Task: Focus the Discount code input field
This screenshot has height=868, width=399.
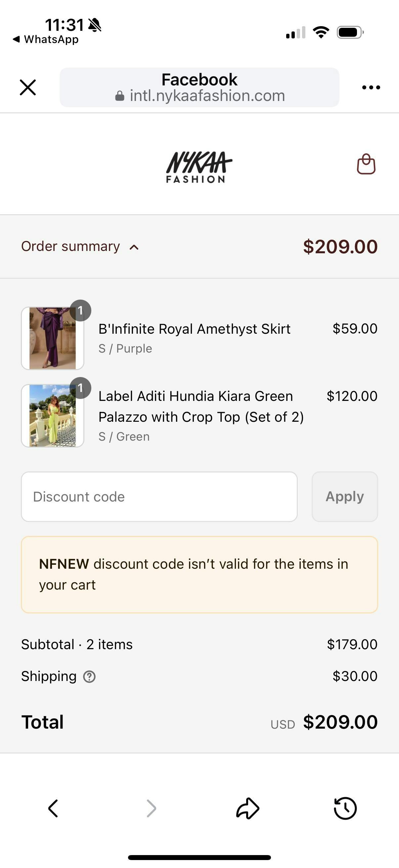Action: 159,497
